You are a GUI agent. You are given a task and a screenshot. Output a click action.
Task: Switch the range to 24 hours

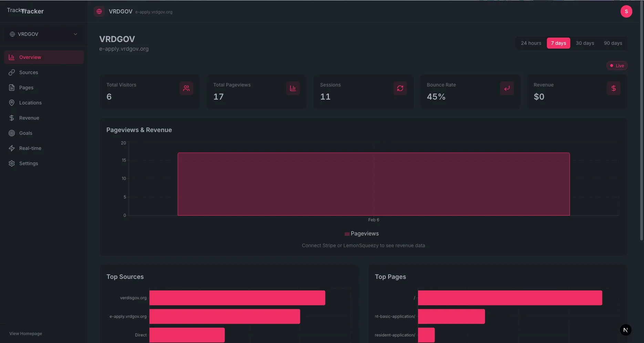point(531,43)
